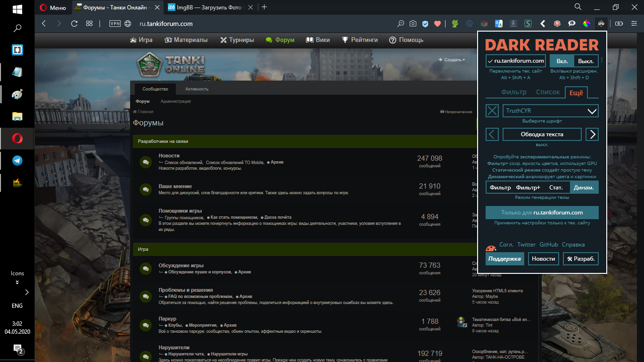This screenshot has width=644, height=362.
Task: Expand the hidden taskbar icons chevron
Action: click(x=27, y=292)
